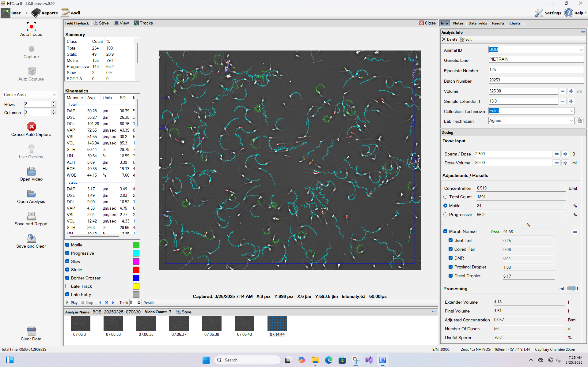Screen dimensions: 588x367
Task: Open the Animal ID dropdown
Action: click(x=581, y=50)
